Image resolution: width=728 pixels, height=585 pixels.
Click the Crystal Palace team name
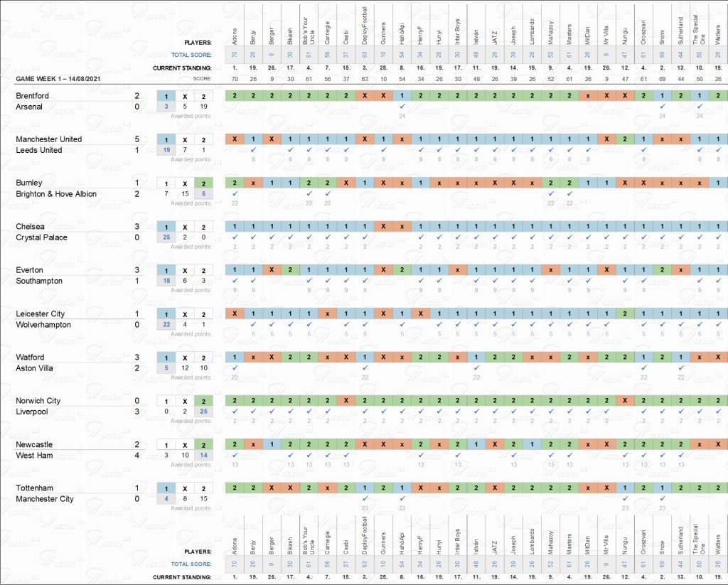[x=46, y=237]
